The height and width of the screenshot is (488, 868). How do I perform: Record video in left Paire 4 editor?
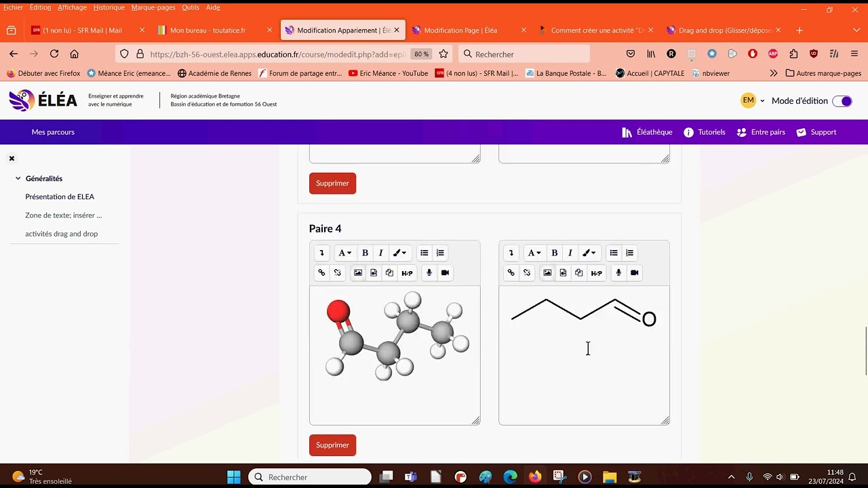[445, 272]
